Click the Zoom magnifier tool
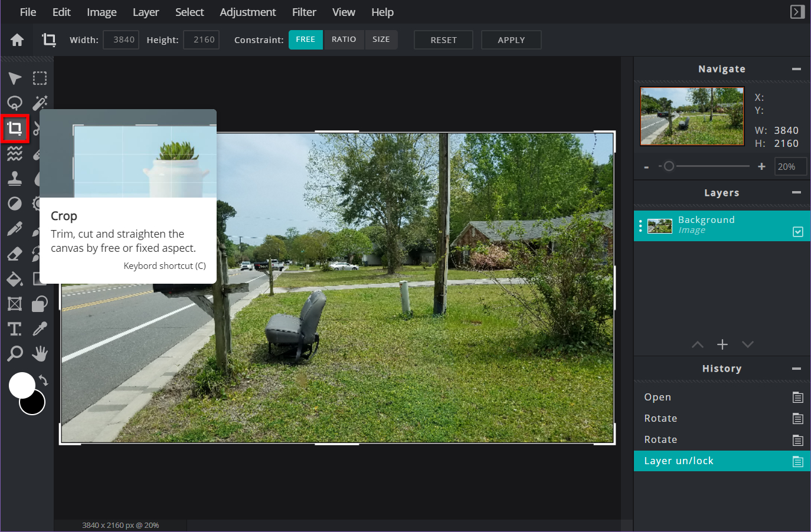 (x=15, y=353)
